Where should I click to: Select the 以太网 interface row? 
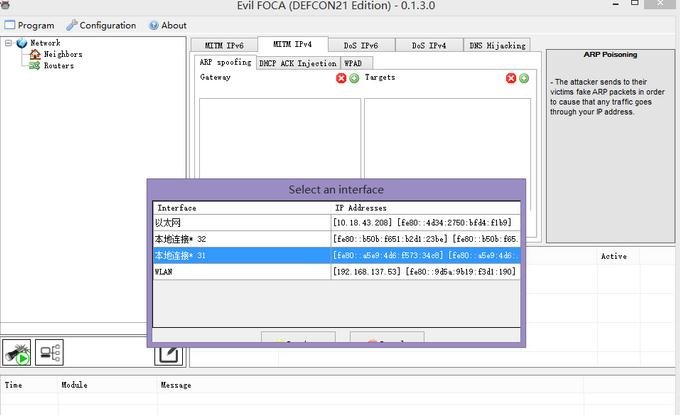click(x=337, y=223)
